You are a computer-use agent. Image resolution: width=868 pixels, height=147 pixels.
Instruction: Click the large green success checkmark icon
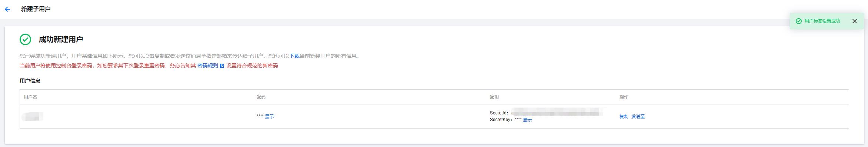(25, 39)
